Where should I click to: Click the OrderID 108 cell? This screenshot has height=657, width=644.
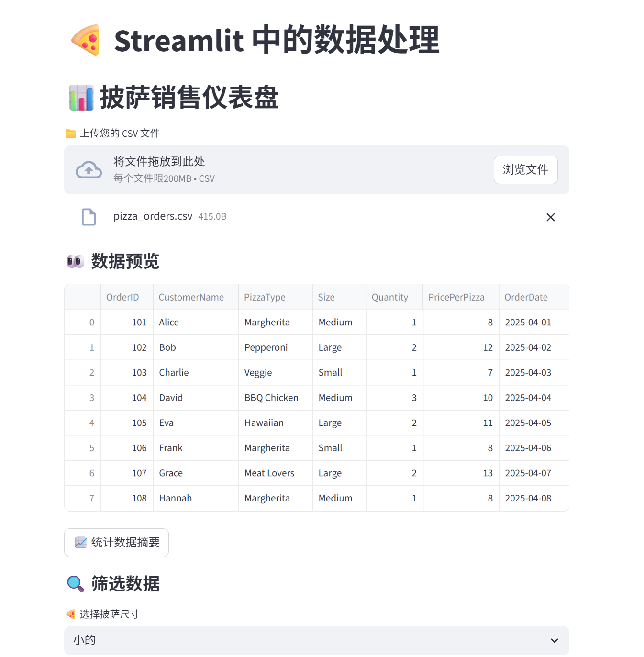pos(127,498)
